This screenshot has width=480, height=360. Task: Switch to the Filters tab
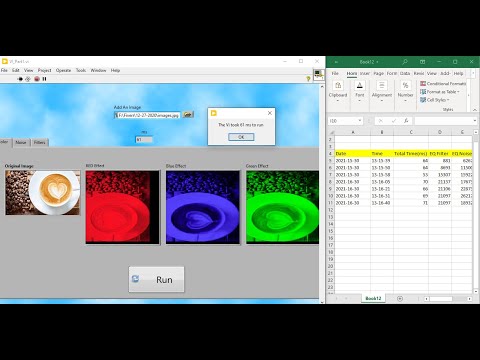click(40, 142)
